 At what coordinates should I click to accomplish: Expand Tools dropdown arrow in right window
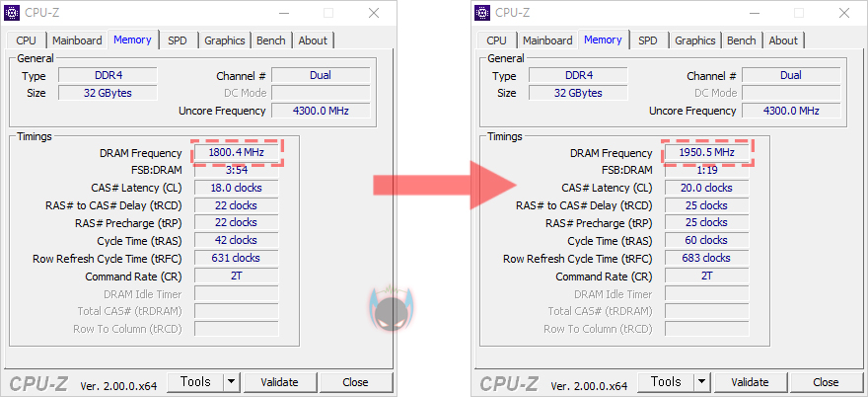[702, 382]
